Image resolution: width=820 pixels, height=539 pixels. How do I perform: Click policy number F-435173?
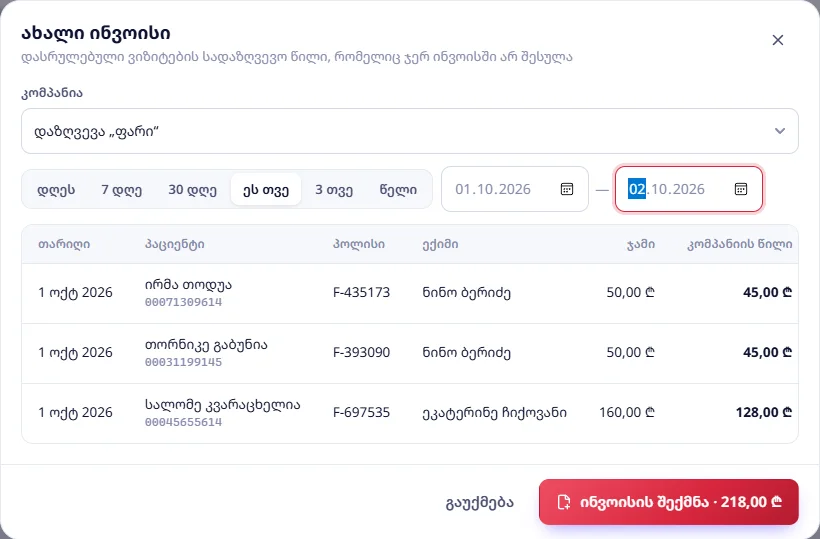tap(361, 292)
